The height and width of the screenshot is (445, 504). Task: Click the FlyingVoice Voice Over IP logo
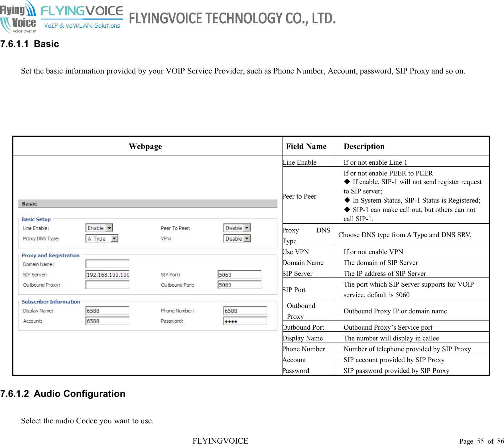point(18,17)
